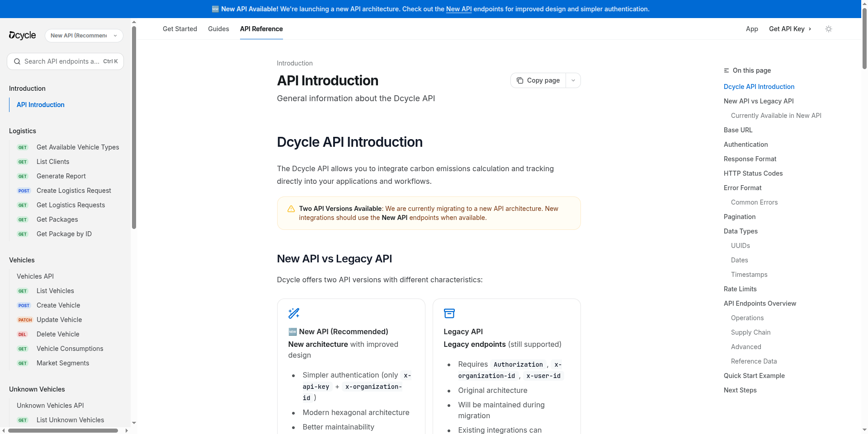Open Create Logistics Request endpoint
The image size is (868, 434).
click(74, 191)
